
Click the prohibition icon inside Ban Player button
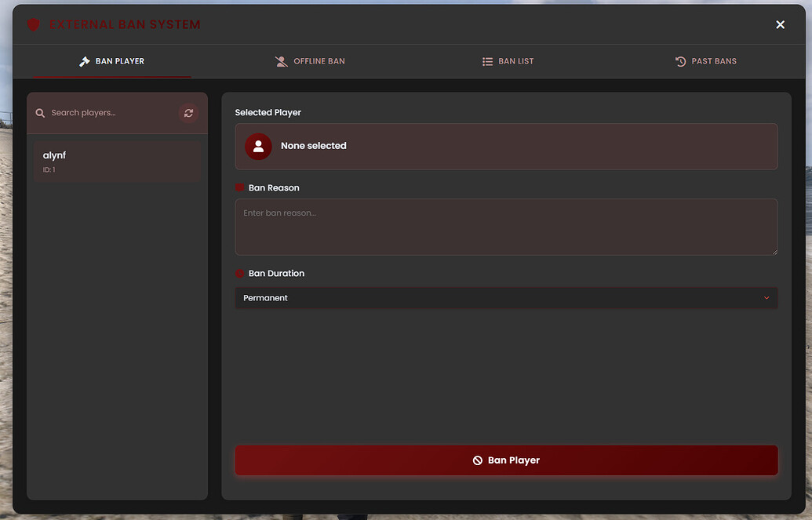[477, 460]
